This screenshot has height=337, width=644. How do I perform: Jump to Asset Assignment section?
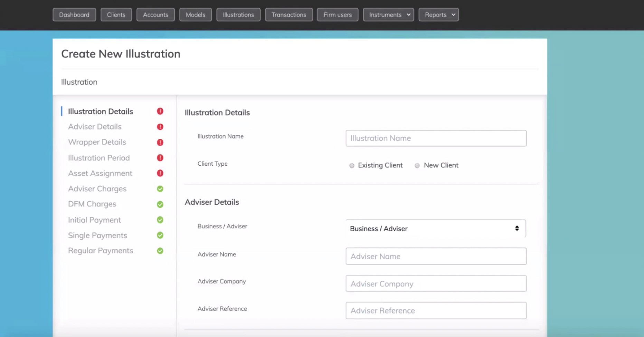point(100,173)
